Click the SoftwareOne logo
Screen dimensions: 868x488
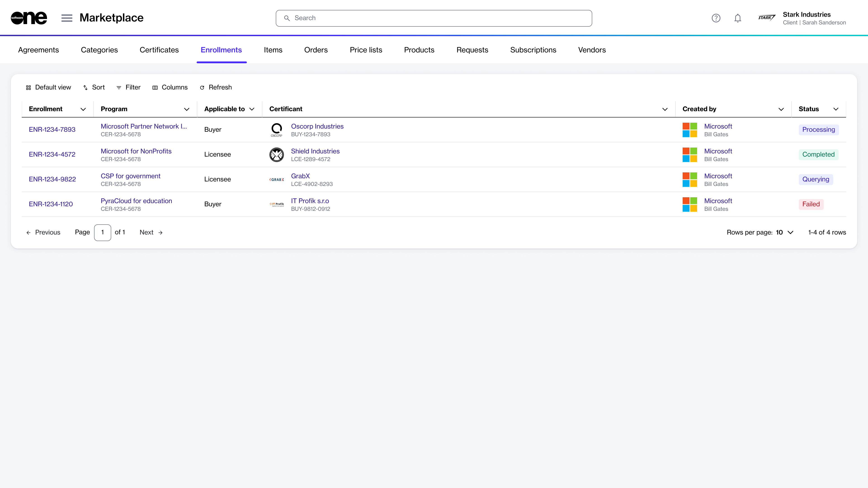point(29,18)
